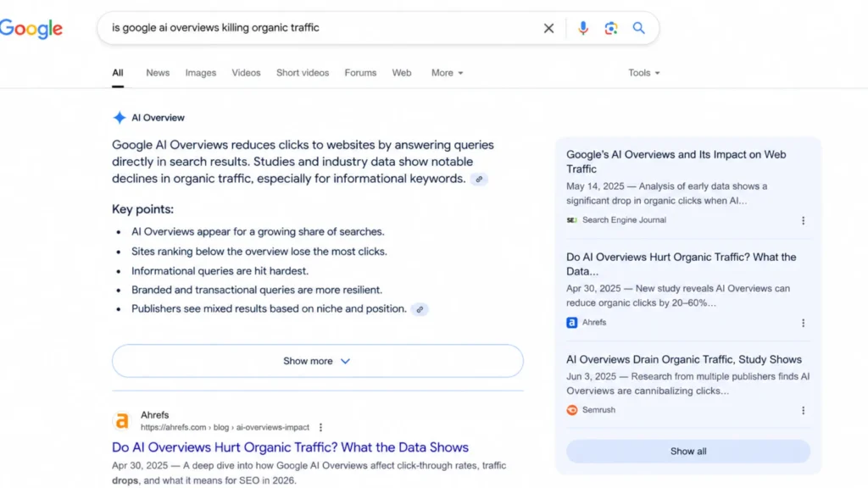This screenshot has height=488, width=868.
Task: Select the All results tab
Action: 117,73
